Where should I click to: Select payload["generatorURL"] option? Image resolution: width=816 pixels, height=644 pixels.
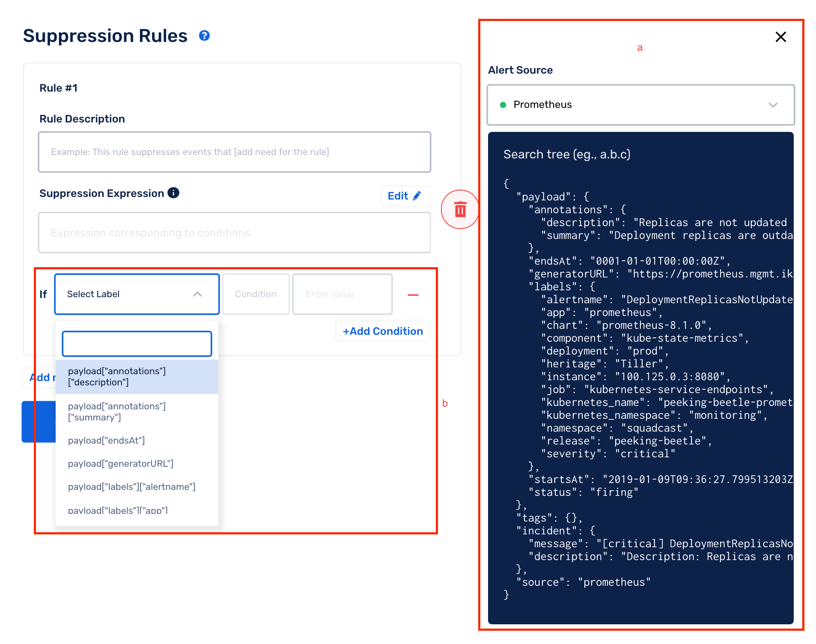tap(137, 464)
